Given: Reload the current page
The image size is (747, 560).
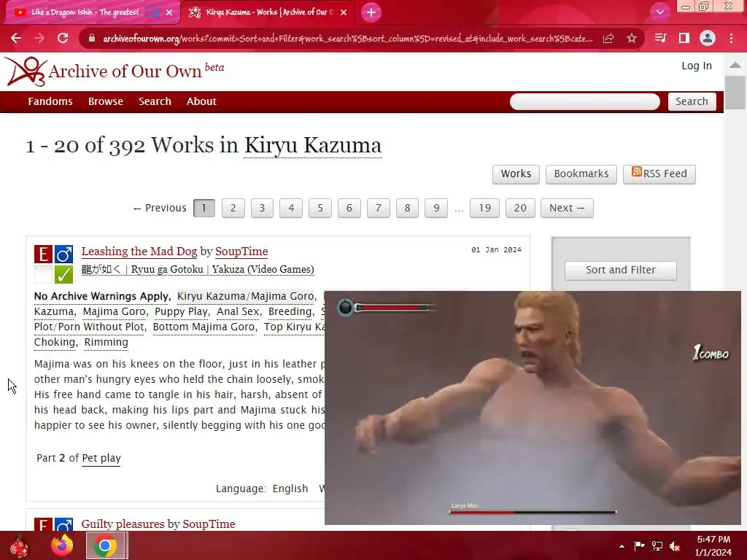Looking at the screenshot, I should tap(63, 39).
